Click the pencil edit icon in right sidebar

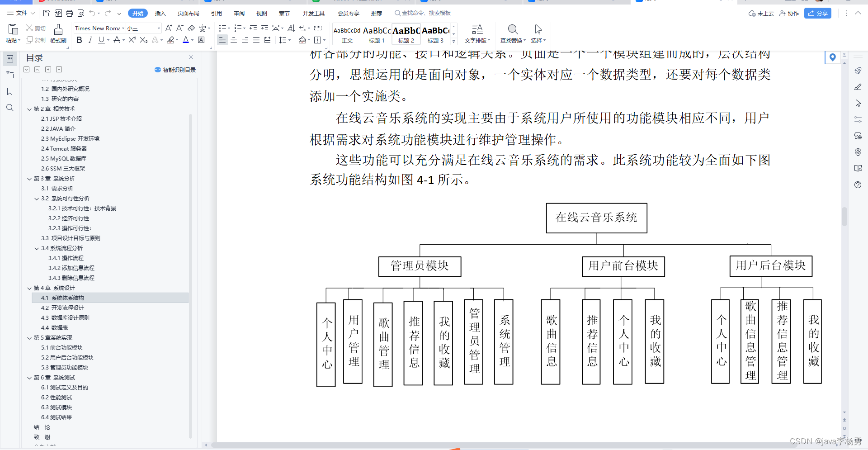click(858, 87)
